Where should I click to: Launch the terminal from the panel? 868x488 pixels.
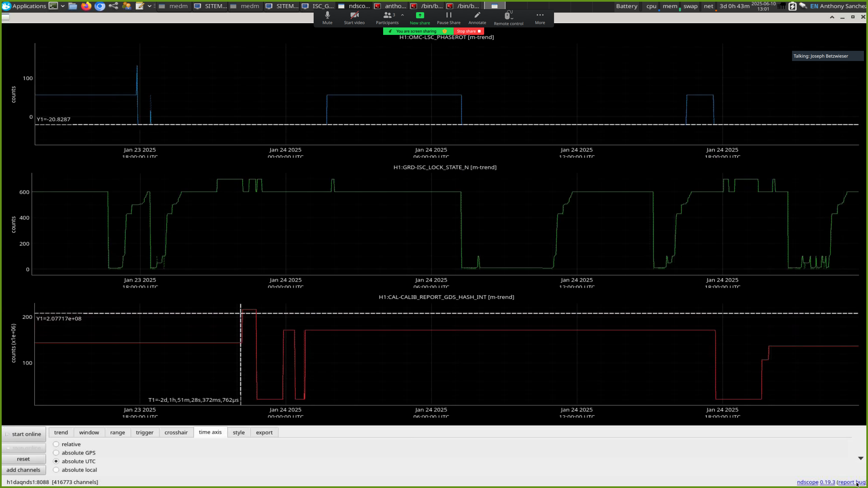tap(53, 6)
